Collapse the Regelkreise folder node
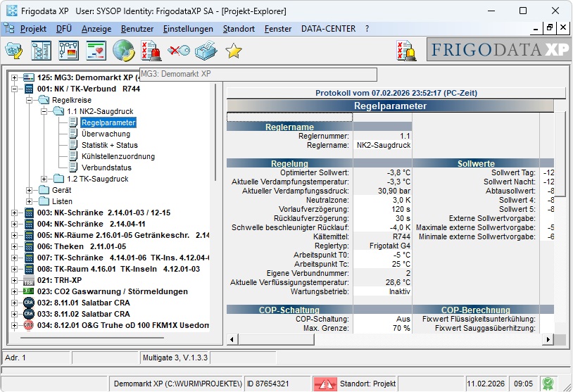 pos(30,100)
